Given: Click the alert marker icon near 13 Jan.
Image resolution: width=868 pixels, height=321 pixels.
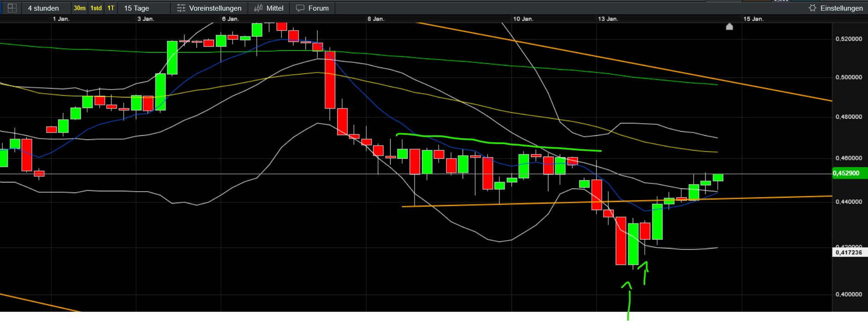Looking at the screenshot, I should 729,26.
